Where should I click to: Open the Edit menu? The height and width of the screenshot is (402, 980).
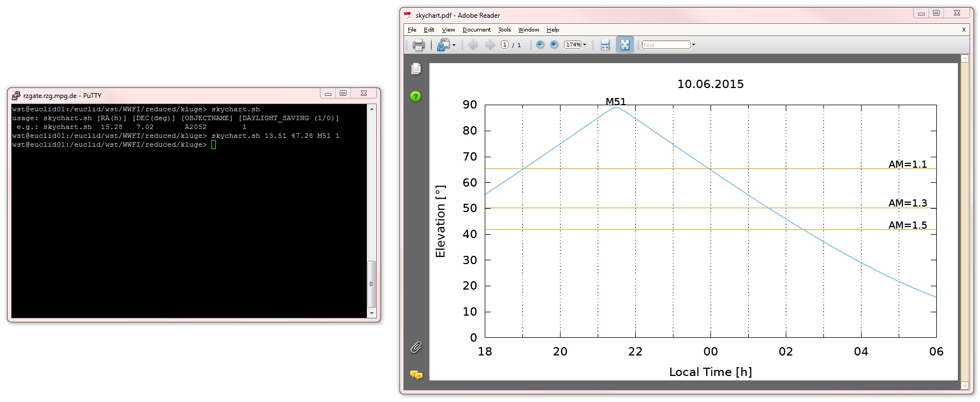pos(429,30)
